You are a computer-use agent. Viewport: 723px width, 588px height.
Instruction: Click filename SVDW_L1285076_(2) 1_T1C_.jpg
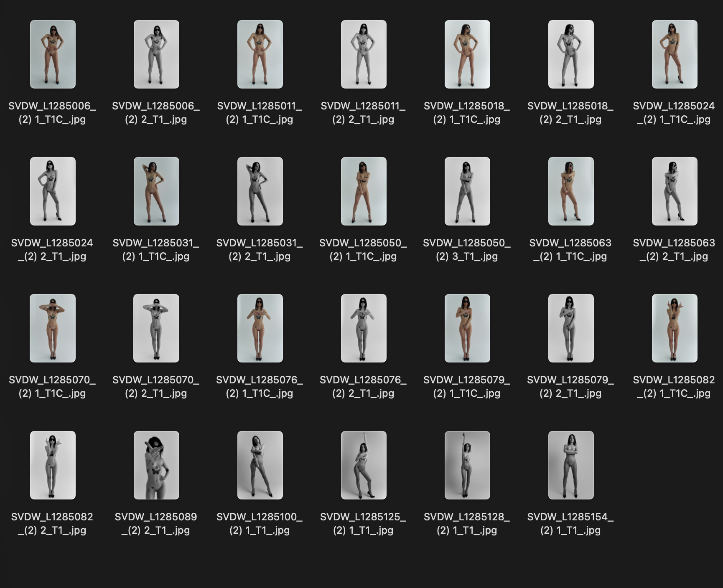(x=260, y=387)
